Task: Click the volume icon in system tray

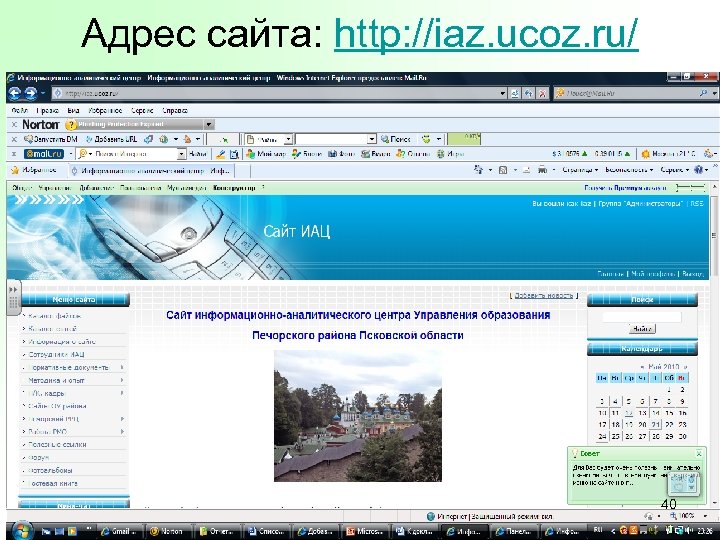Action: point(690,530)
